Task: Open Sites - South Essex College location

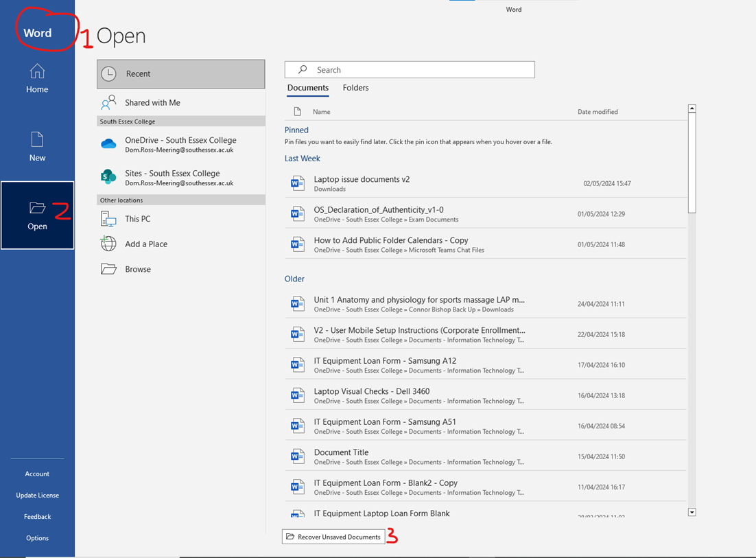Action: (181, 178)
